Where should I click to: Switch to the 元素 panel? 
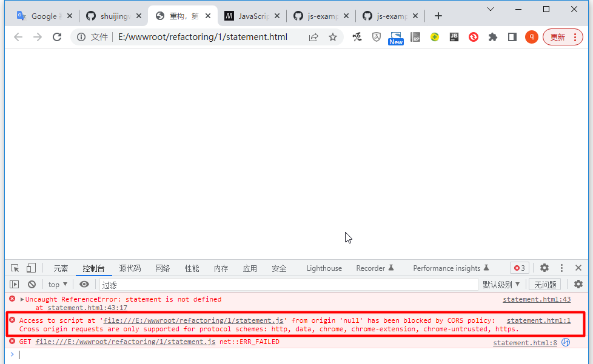61,268
